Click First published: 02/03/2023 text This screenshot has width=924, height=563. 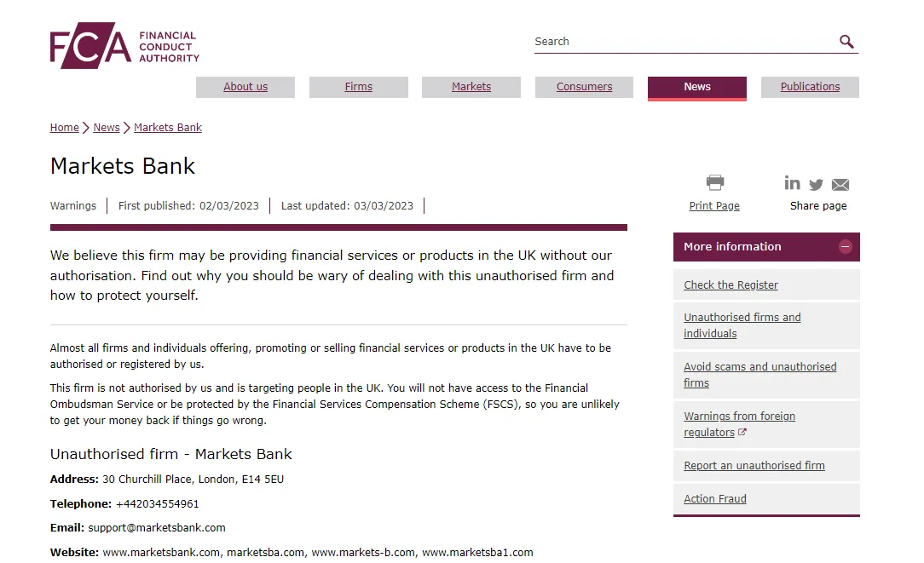point(188,205)
